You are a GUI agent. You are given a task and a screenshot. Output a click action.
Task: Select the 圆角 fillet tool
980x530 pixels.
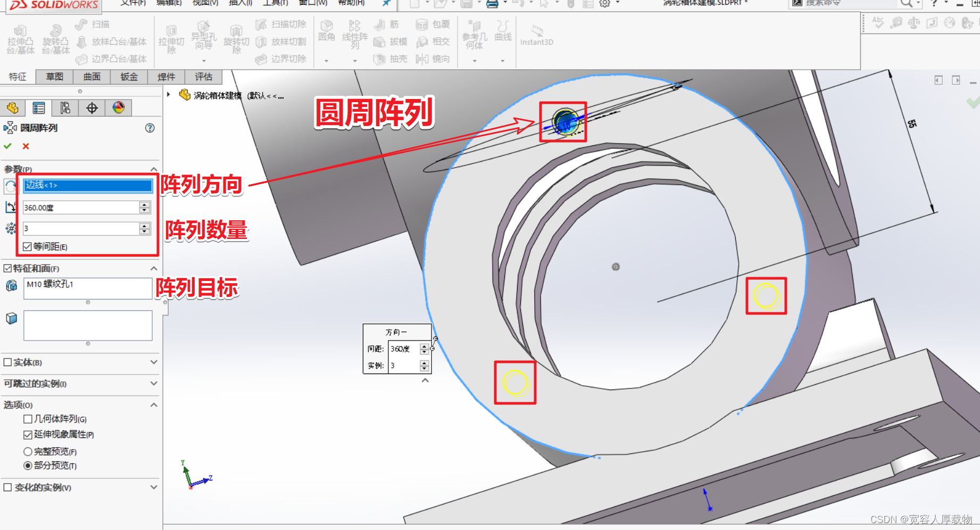[x=327, y=31]
